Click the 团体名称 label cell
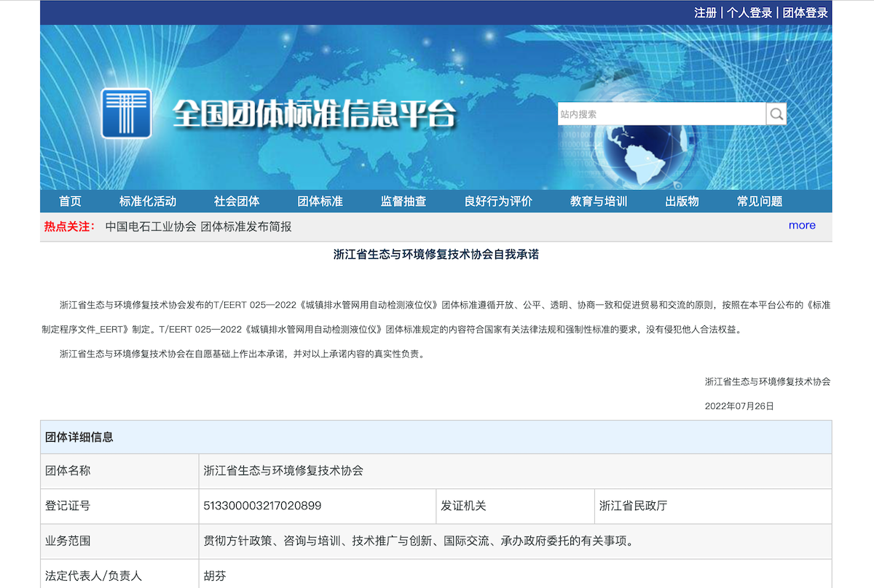Image resolution: width=874 pixels, height=588 pixels. click(119, 471)
